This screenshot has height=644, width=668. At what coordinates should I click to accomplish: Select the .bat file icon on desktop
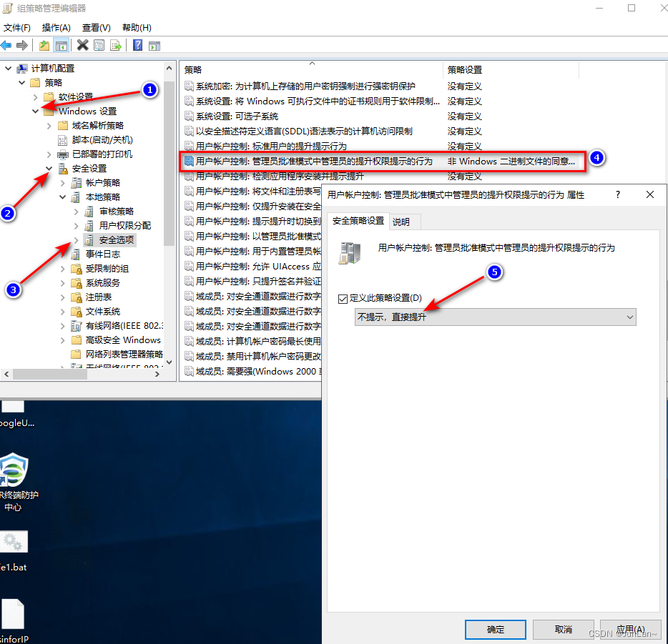click(14, 541)
